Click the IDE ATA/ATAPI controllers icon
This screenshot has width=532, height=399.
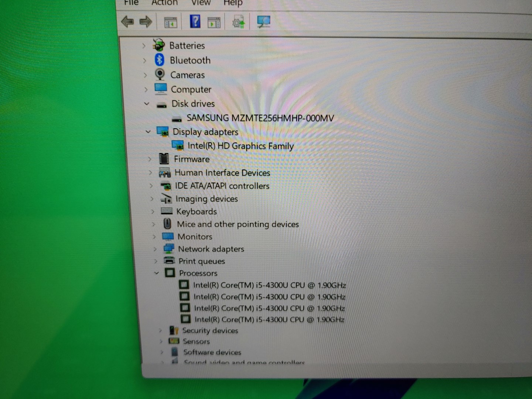pos(166,186)
